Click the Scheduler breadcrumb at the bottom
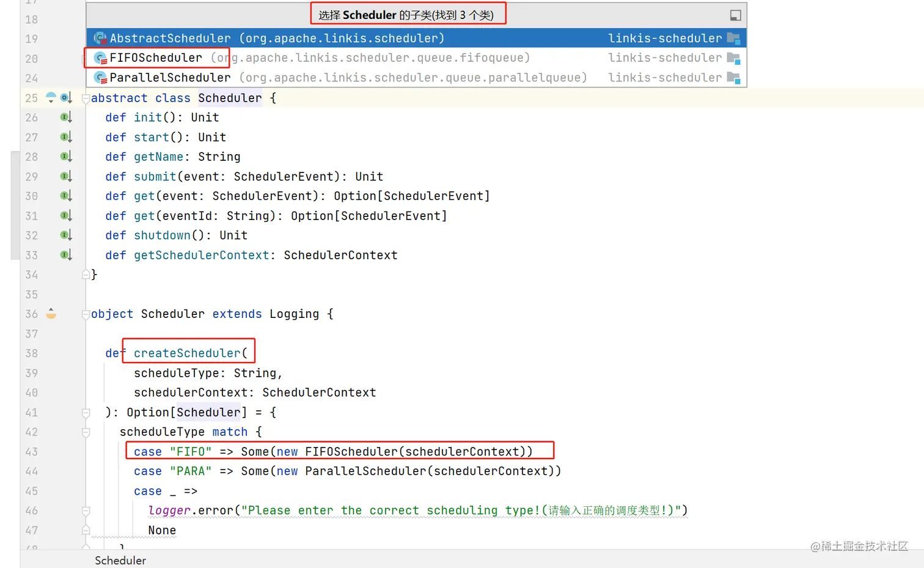 tap(120, 560)
